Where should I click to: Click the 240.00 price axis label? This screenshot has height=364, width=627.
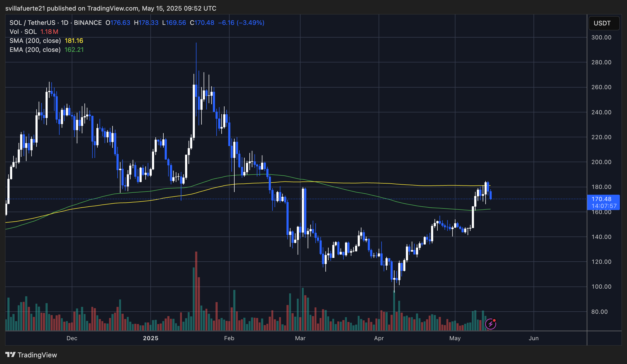point(601,112)
